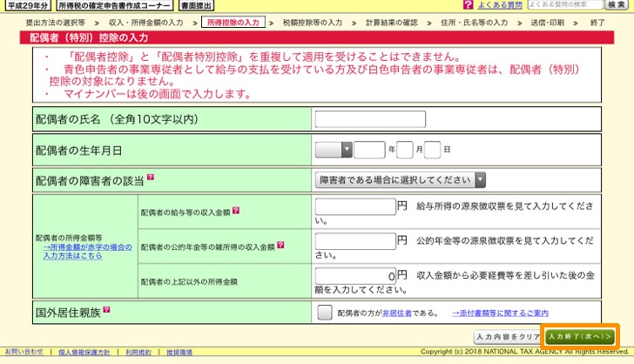The width and height of the screenshot is (634, 364).
Task: Check the 配偶者の方が非居住者である checkbox
Action: 324,313
